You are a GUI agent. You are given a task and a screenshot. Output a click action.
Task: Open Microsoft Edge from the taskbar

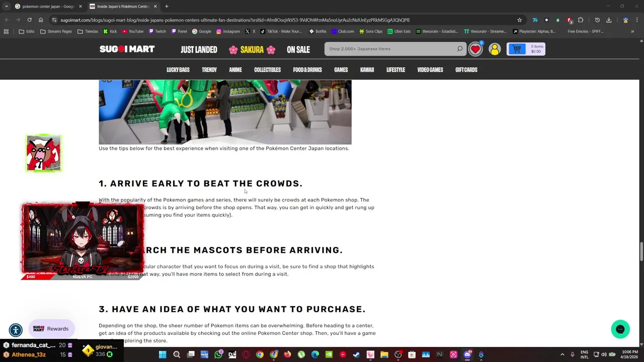[315, 355]
